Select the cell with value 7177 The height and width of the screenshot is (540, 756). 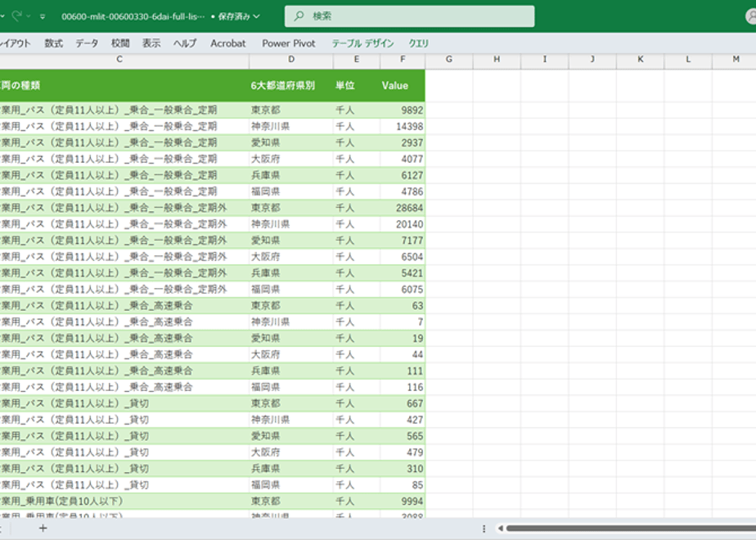(x=403, y=241)
